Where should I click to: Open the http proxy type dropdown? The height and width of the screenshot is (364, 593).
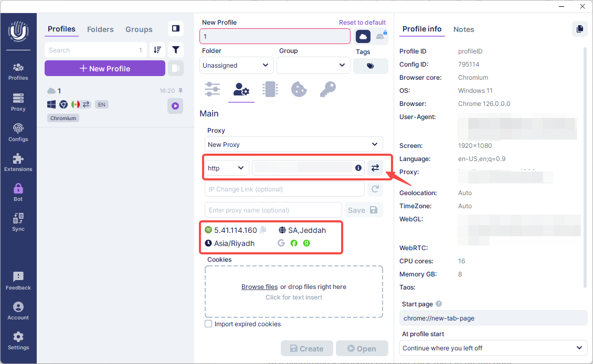click(226, 168)
